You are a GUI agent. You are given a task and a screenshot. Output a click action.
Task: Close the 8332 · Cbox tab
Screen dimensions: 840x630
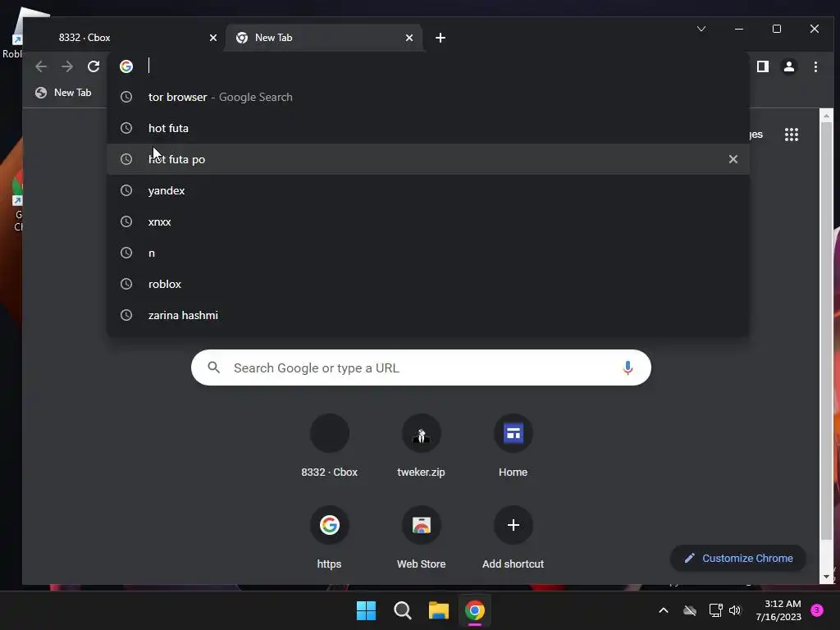(213, 38)
